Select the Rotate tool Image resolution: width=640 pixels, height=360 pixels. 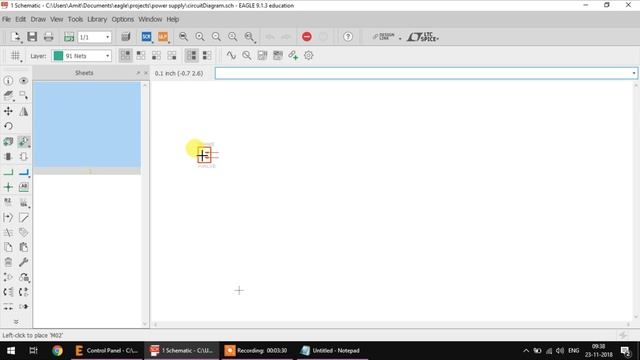point(8,126)
